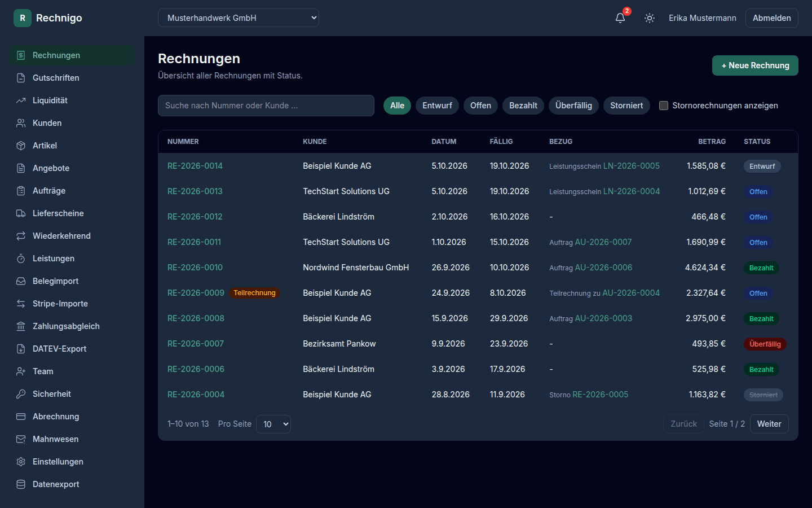Open cancelled invoice link RE-2026-0005
Screen dimensions: 812x508
601,395
